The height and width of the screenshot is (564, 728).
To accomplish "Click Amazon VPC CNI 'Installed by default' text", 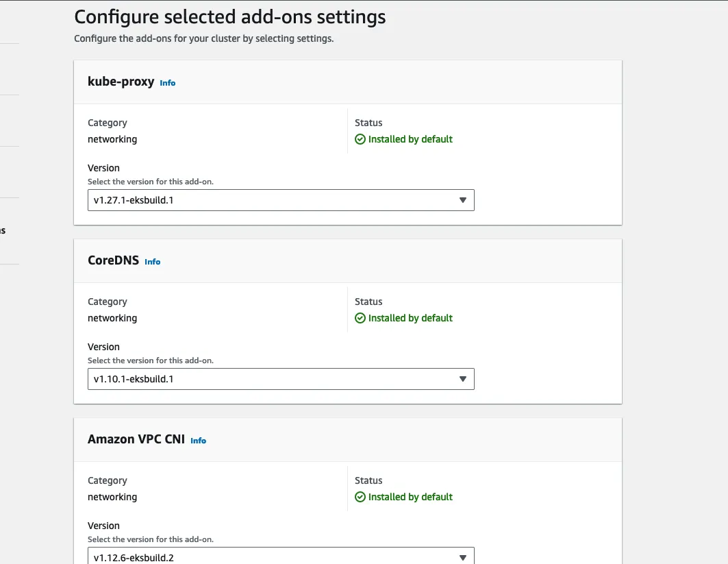I will point(410,497).
